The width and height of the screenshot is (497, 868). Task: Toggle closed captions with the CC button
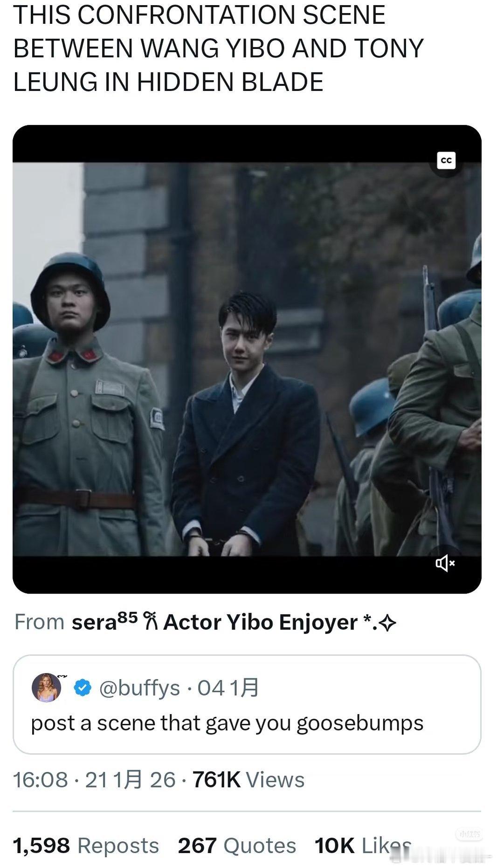click(446, 160)
